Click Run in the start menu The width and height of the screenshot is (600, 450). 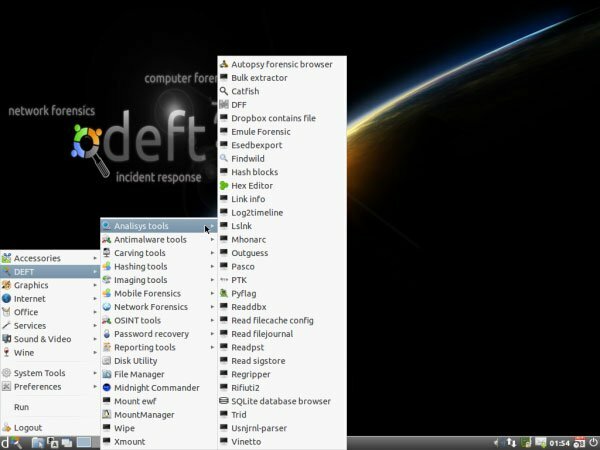(x=22, y=407)
